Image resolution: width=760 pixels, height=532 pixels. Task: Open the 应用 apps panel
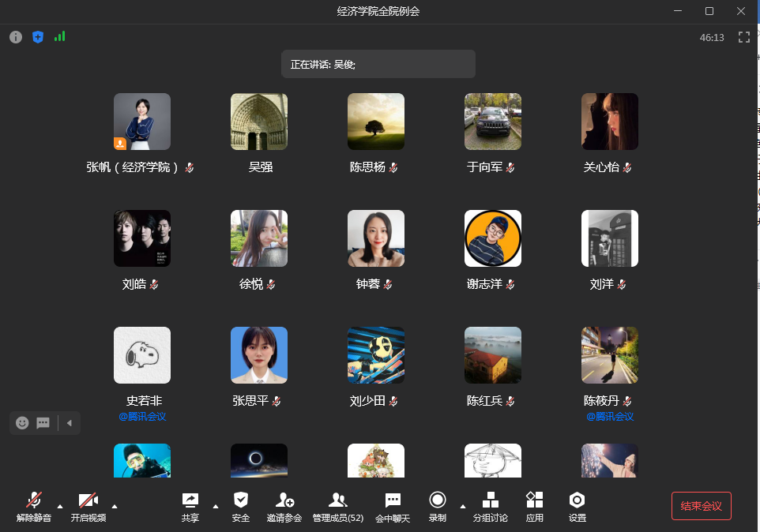coord(535,506)
